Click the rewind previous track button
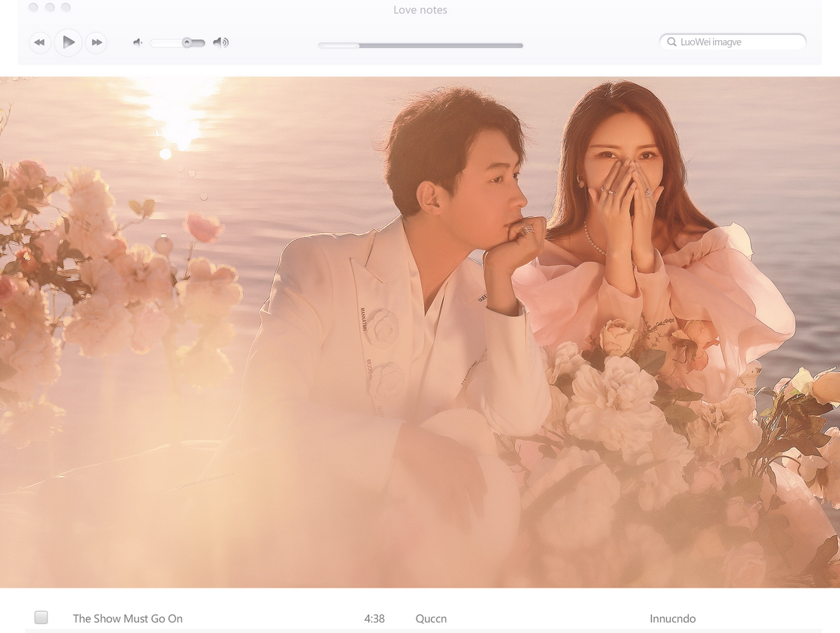 [x=39, y=42]
